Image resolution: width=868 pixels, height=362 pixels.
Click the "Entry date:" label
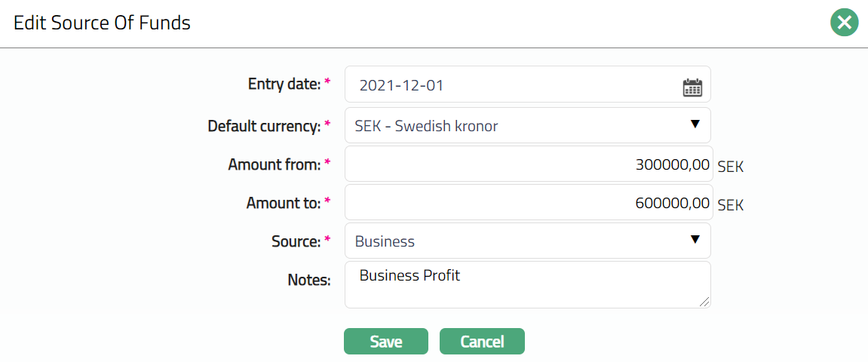(284, 84)
